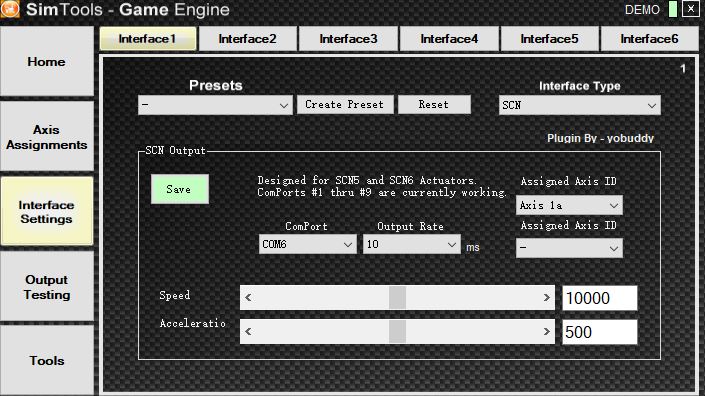
Task: Click the 'Presets' heading
Action: [215, 85]
